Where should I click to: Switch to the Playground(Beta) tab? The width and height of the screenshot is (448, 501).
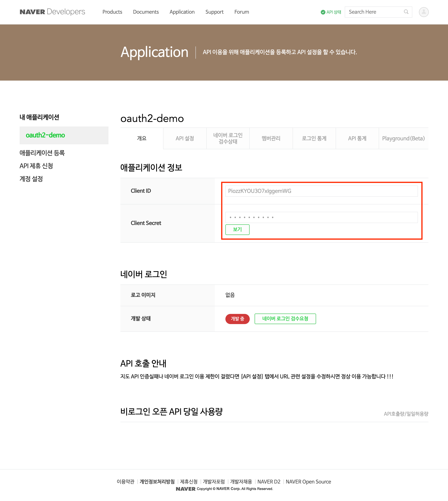point(403,138)
